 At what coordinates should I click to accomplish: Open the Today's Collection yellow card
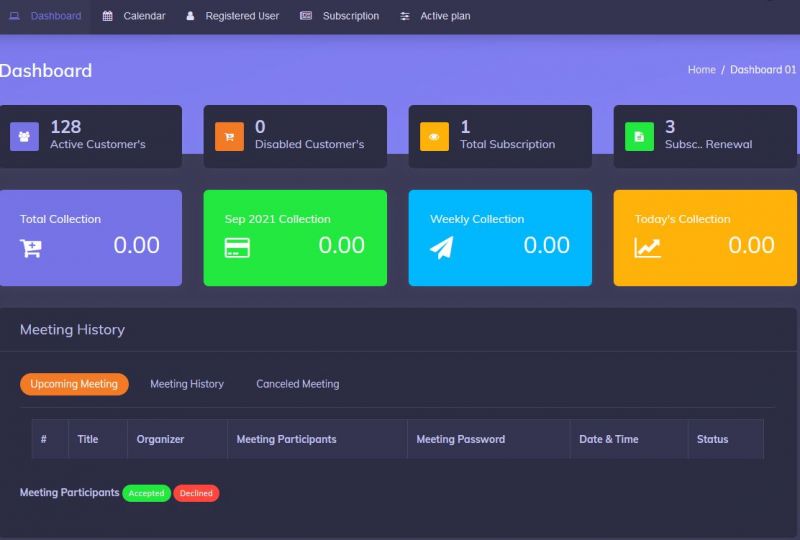[705, 238]
